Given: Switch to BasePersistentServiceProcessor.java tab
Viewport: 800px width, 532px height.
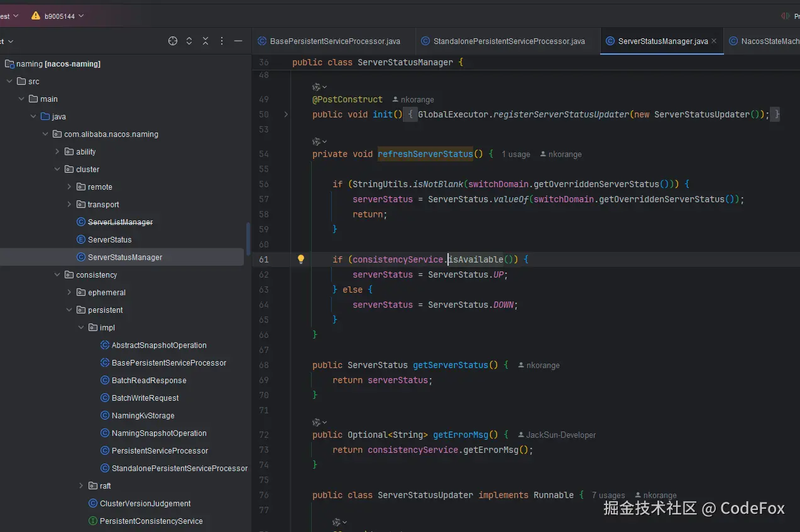Looking at the screenshot, I should coord(334,41).
